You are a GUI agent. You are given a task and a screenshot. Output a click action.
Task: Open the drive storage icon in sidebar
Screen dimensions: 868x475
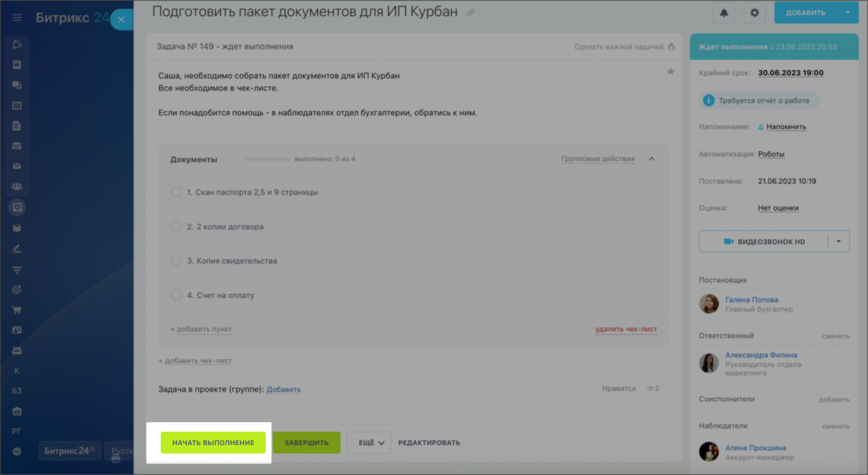(x=17, y=146)
